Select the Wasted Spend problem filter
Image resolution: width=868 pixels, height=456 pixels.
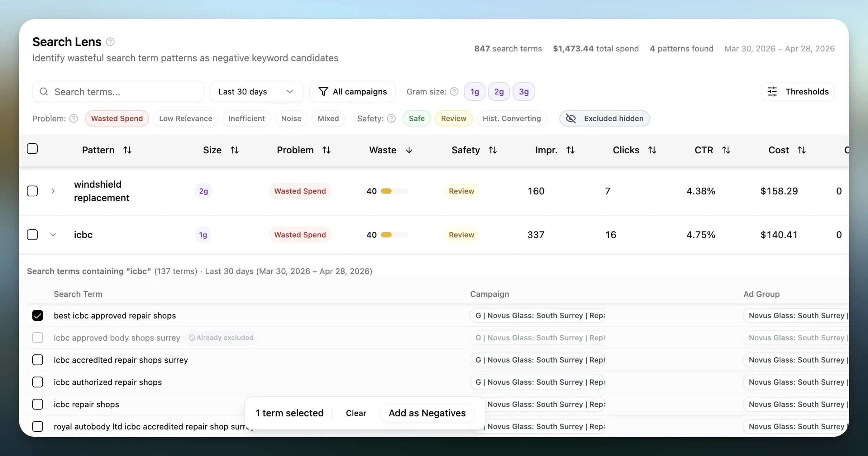tap(117, 119)
